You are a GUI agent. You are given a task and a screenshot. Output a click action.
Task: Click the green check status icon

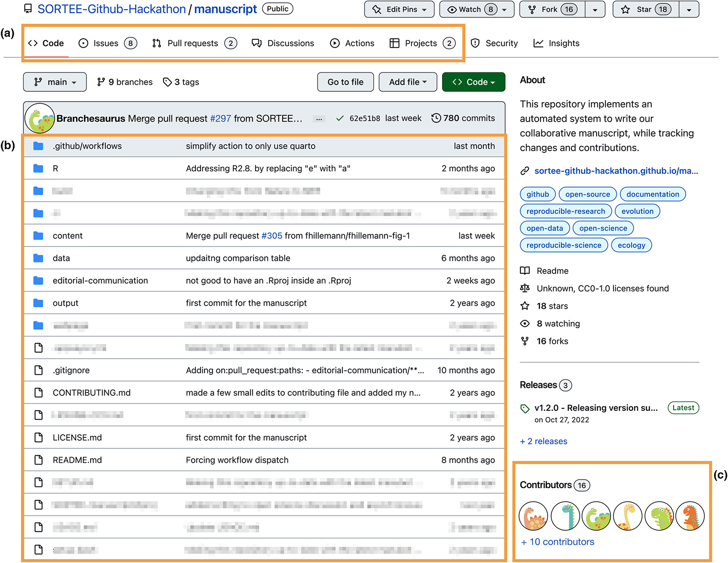(340, 118)
